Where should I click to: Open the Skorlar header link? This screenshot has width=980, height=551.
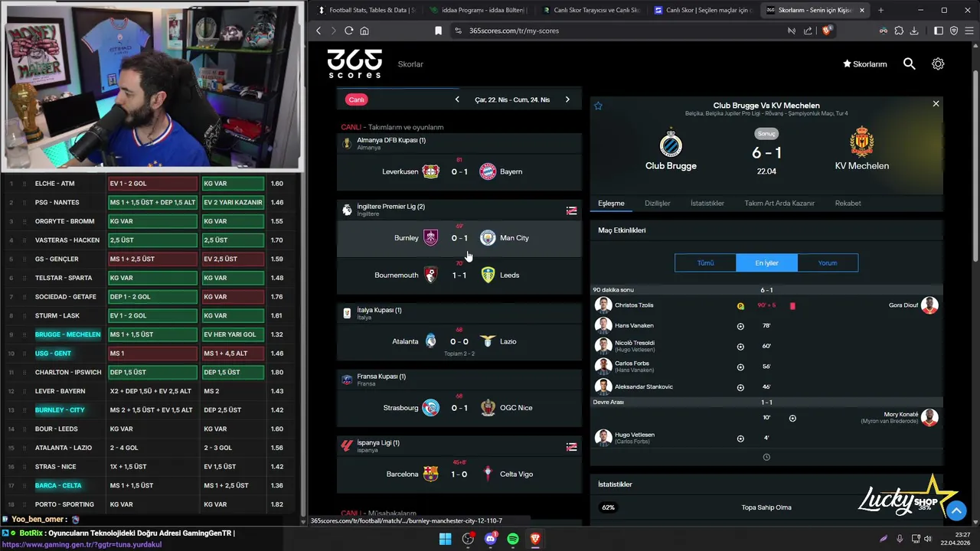coord(410,64)
